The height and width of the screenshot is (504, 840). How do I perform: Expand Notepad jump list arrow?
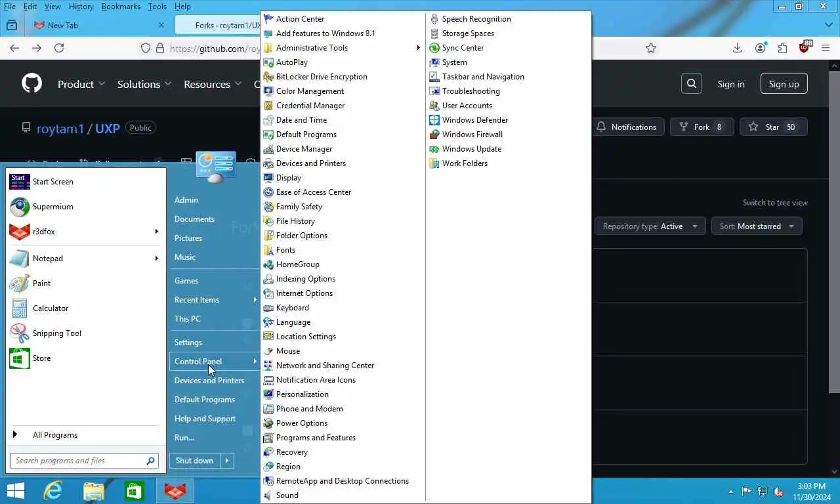click(x=157, y=259)
